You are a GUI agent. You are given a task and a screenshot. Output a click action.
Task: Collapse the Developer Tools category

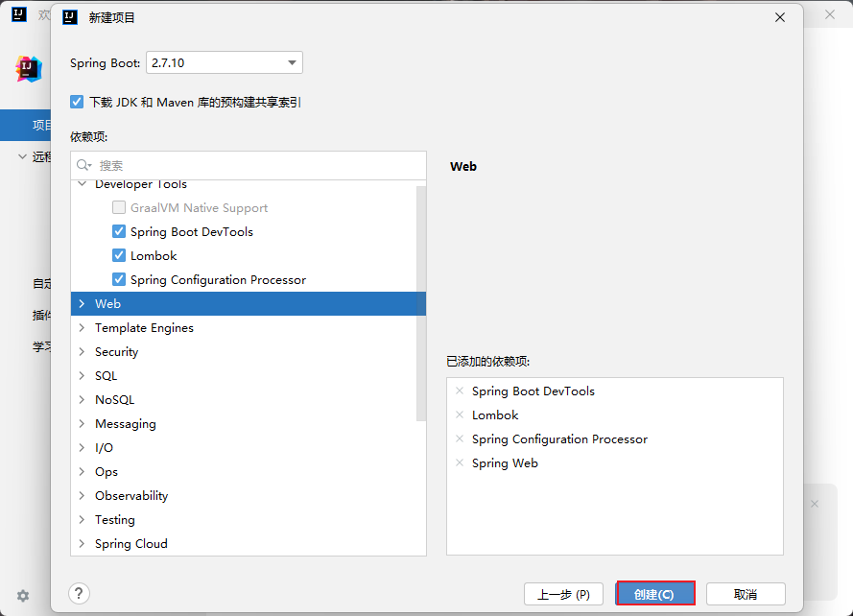(83, 184)
